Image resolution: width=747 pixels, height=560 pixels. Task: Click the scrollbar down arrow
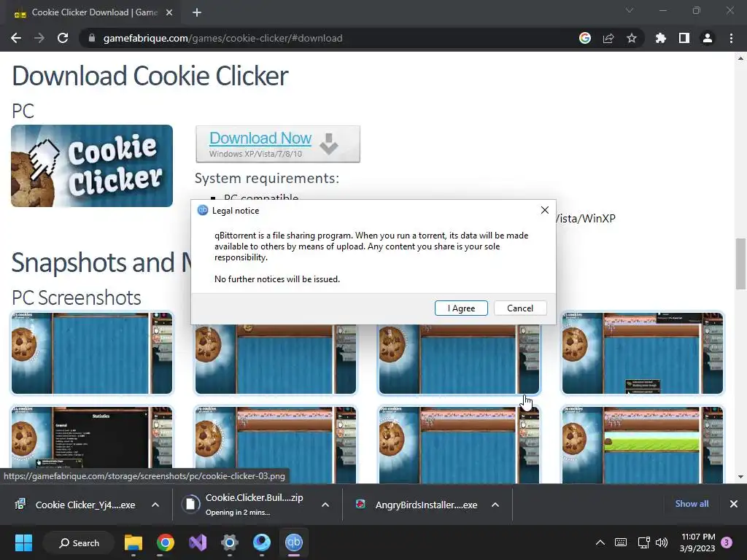pos(740,477)
